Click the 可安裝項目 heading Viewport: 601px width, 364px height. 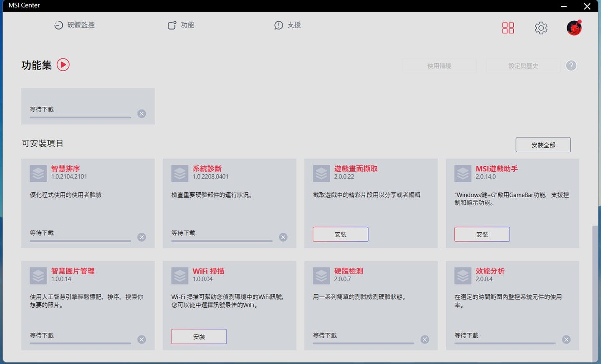tap(43, 143)
